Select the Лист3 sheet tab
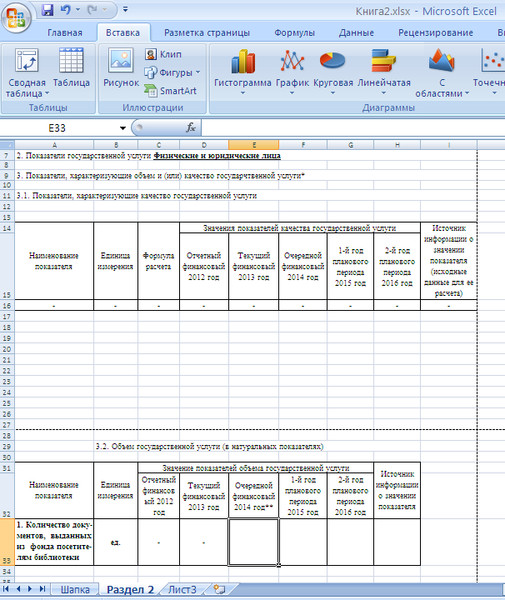505x600 pixels. pos(182,589)
